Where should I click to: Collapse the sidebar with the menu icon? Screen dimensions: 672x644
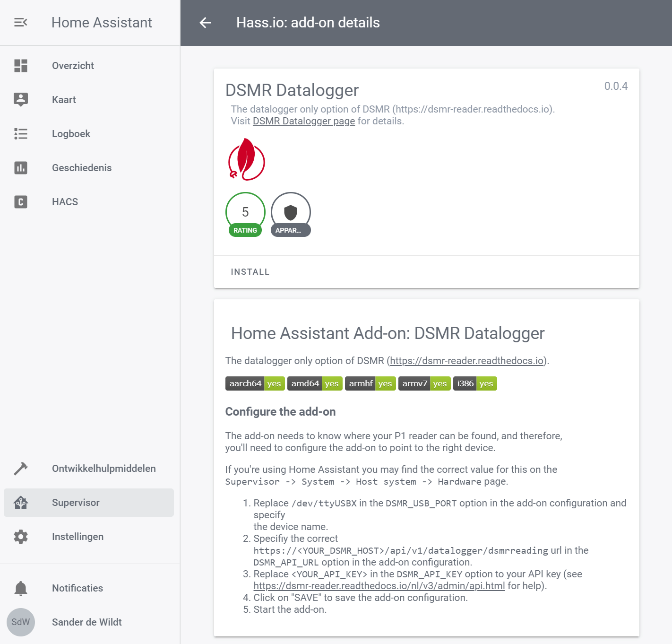(21, 22)
